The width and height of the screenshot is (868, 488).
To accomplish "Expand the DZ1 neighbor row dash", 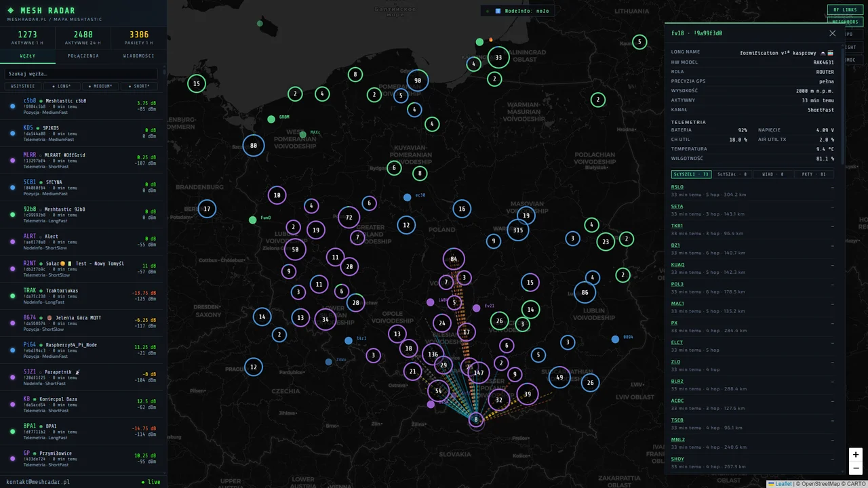I will coord(833,245).
